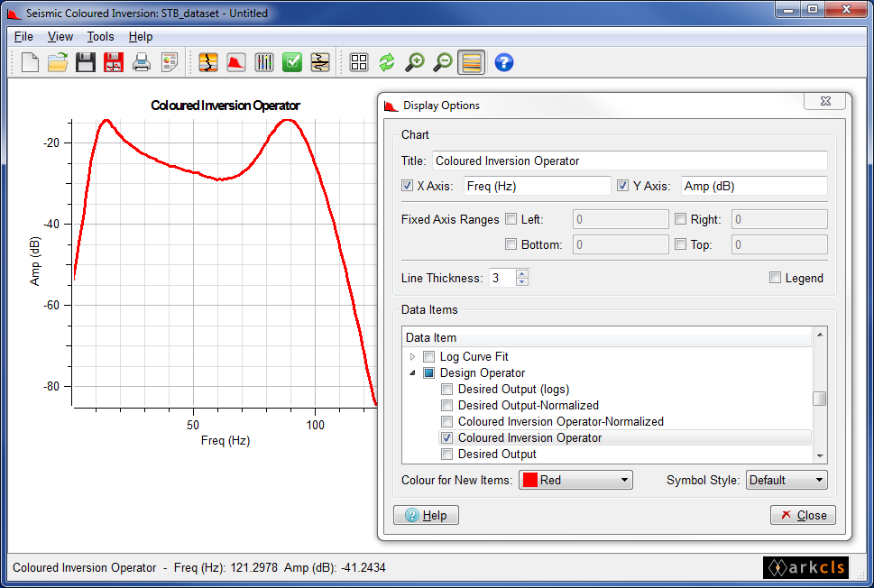This screenshot has width=874, height=588.
Task: Click the chart Title input field
Action: point(630,161)
